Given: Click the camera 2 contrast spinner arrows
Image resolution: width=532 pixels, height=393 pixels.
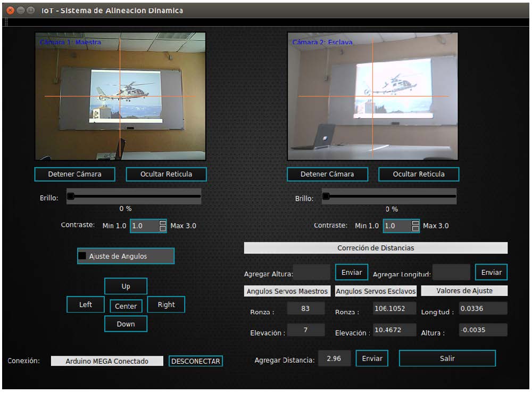Looking at the screenshot, I should click(x=415, y=226).
